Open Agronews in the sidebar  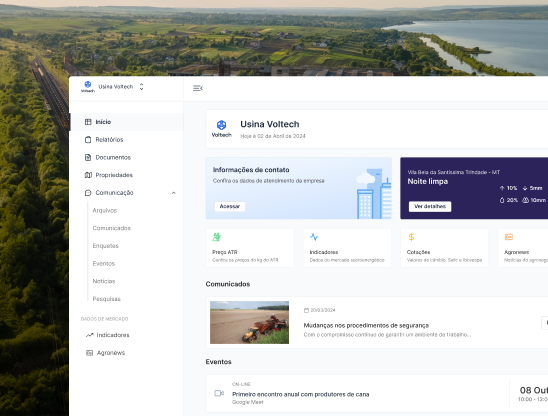(111, 353)
